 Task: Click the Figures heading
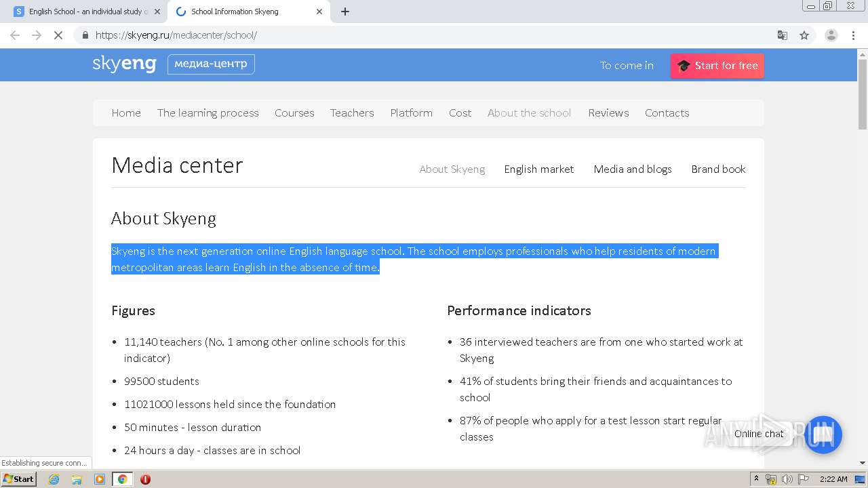[x=133, y=310]
